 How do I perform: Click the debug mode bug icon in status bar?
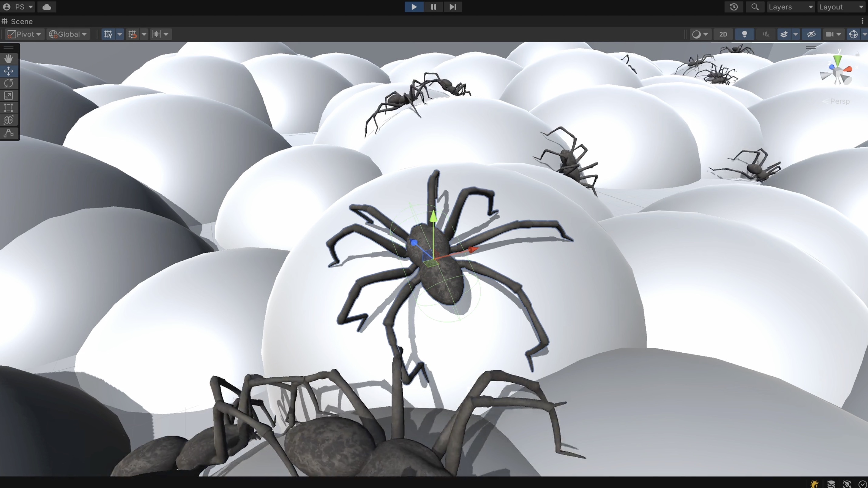click(x=815, y=484)
